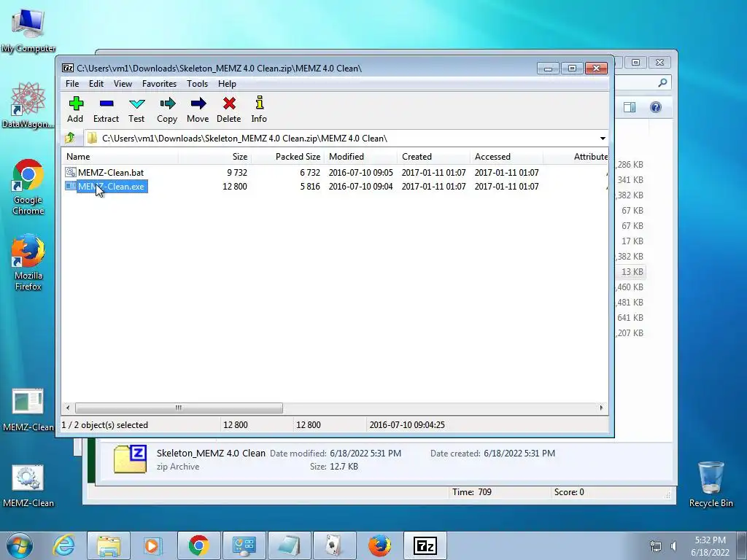Sort by the Created column header

tap(433, 157)
